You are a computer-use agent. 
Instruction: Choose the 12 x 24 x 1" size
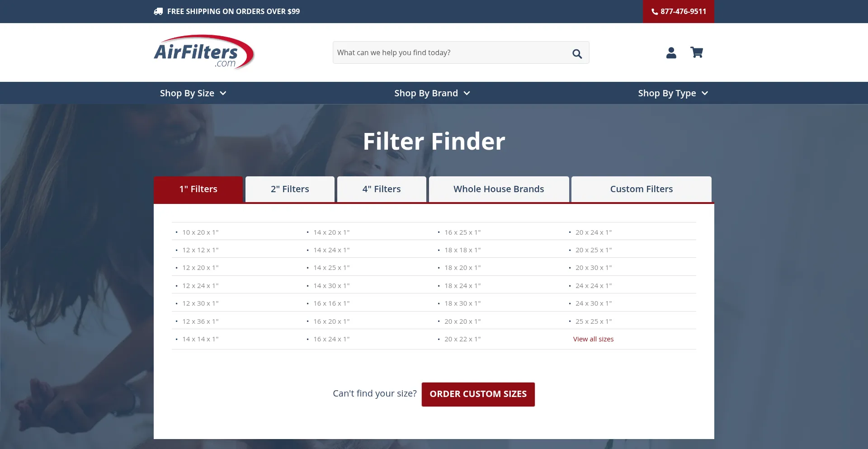click(x=200, y=286)
